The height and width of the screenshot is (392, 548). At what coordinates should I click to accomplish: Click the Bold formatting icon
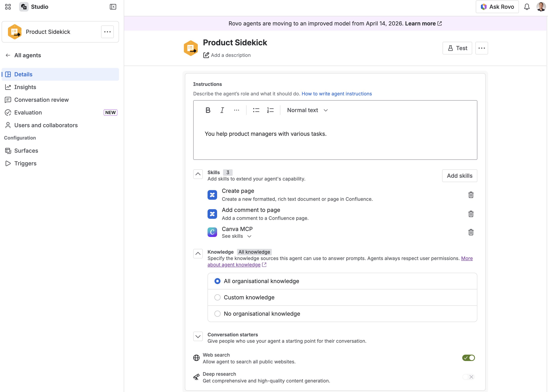click(208, 110)
